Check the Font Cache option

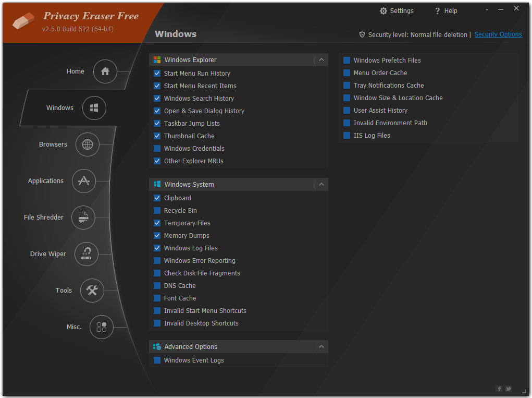(x=157, y=298)
